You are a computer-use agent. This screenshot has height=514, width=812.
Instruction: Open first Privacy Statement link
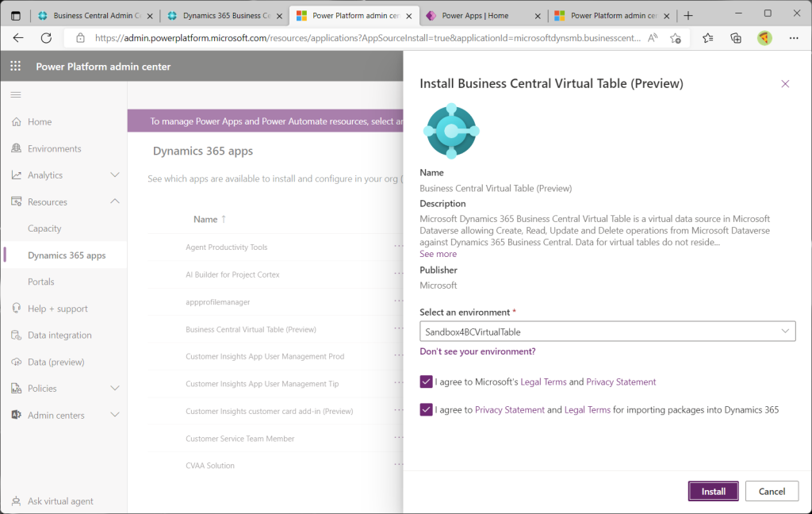(x=621, y=382)
